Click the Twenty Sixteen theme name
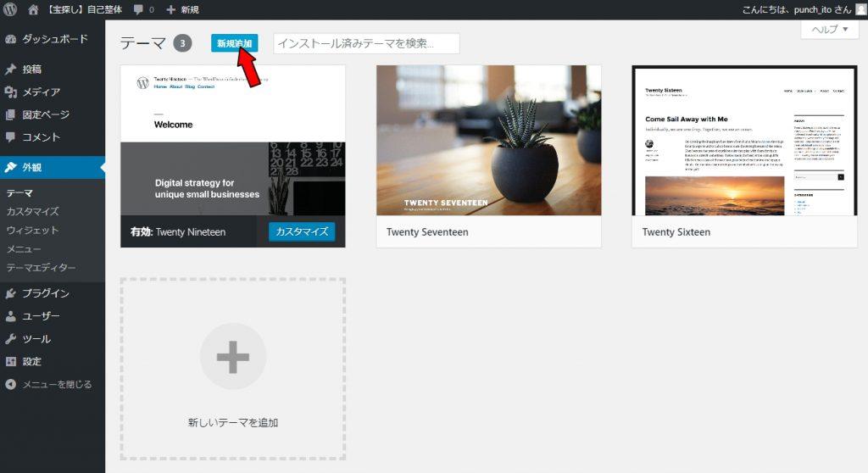This screenshot has height=473, width=868. [676, 232]
